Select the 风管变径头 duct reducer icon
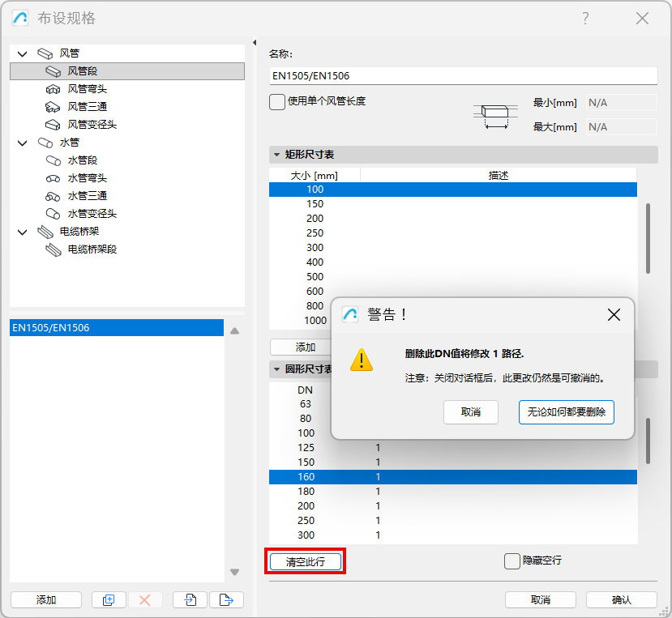Image resolution: width=672 pixels, height=618 pixels. click(54, 125)
